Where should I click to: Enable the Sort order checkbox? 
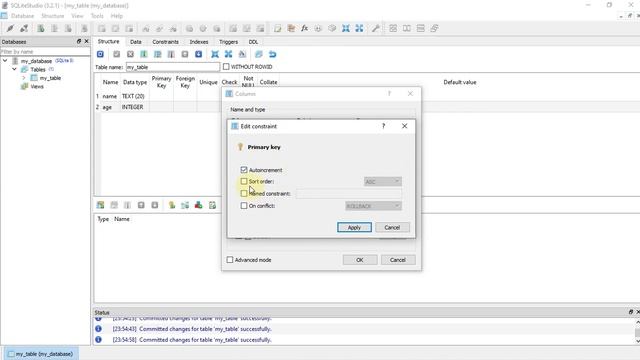pyautogui.click(x=244, y=181)
